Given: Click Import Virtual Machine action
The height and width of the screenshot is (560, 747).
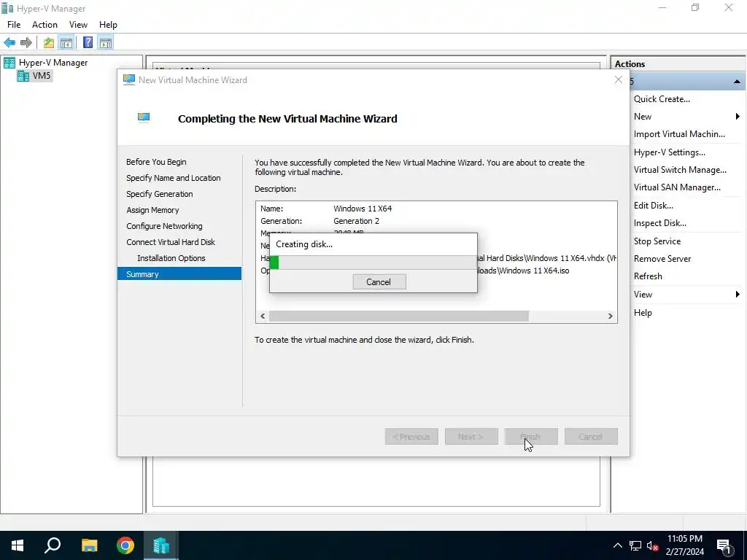Looking at the screenshot, I should click(679, 134).
